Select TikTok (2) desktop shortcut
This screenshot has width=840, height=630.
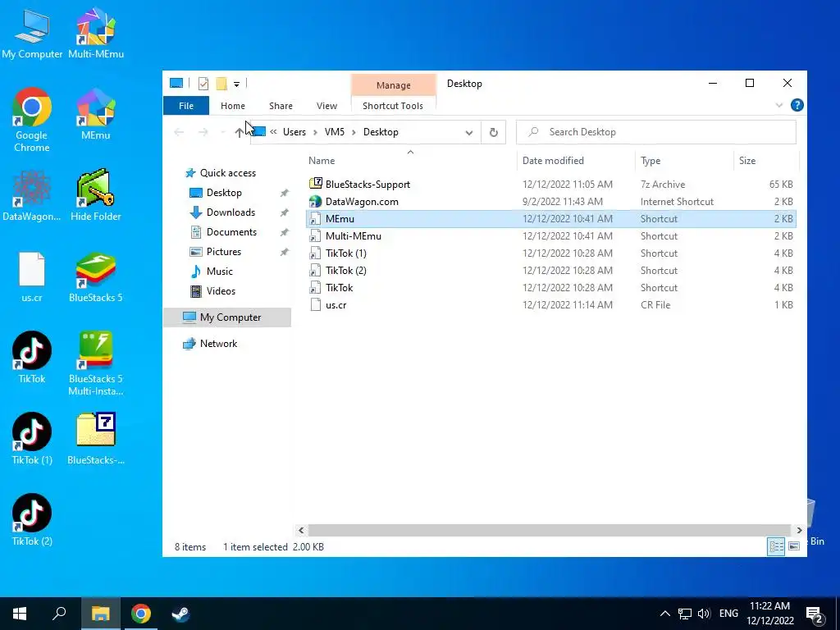click(x=32, y=520)
